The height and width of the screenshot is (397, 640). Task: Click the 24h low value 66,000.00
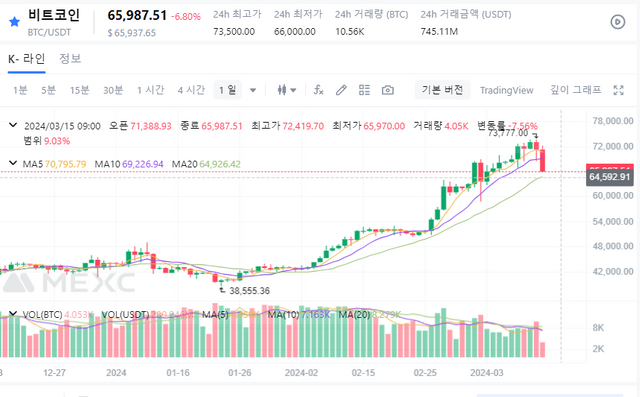pos(295,31)
